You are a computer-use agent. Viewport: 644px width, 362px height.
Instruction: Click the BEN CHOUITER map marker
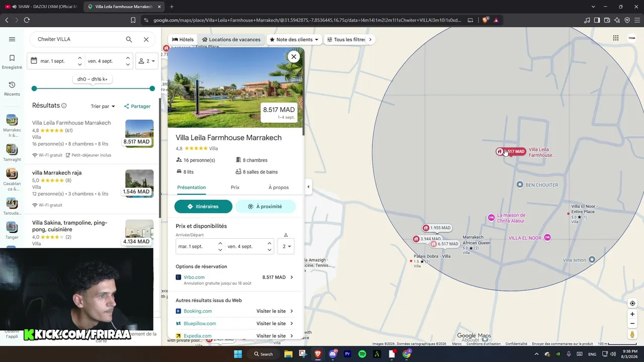point(520,185)
